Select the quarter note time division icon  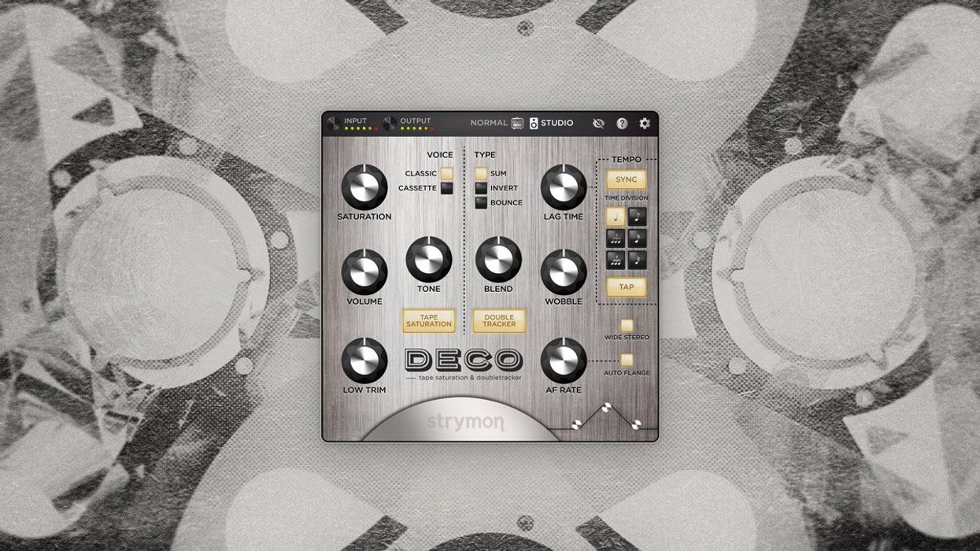pos(616,218)
